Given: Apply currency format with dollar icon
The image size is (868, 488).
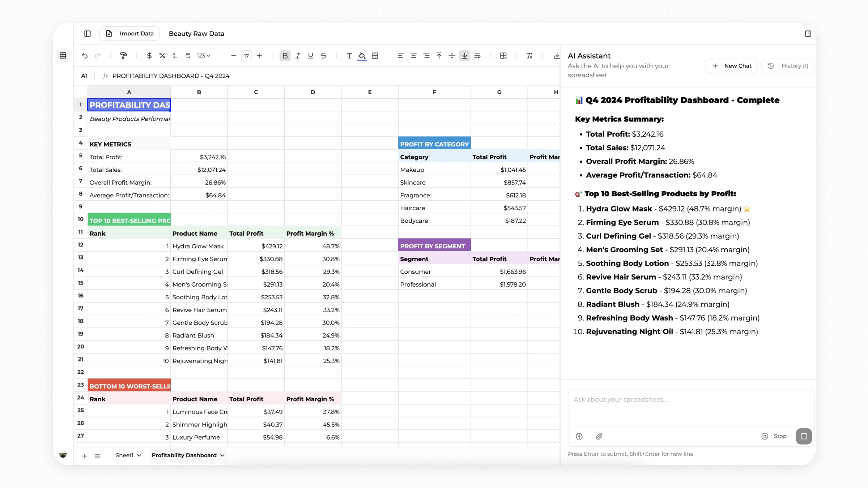Looking at the screenshot, I should [x=149, y=56].
